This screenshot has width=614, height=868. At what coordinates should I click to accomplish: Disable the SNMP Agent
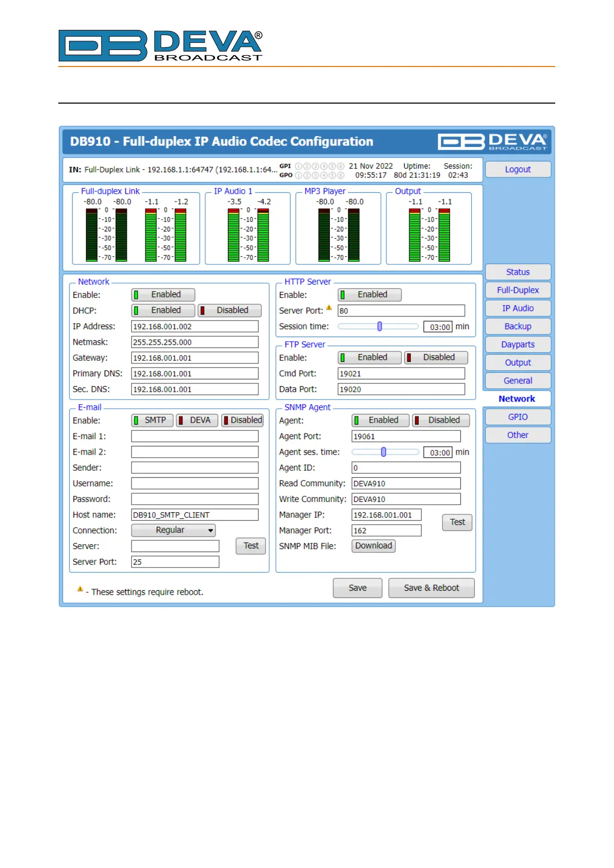pos(441,421)
